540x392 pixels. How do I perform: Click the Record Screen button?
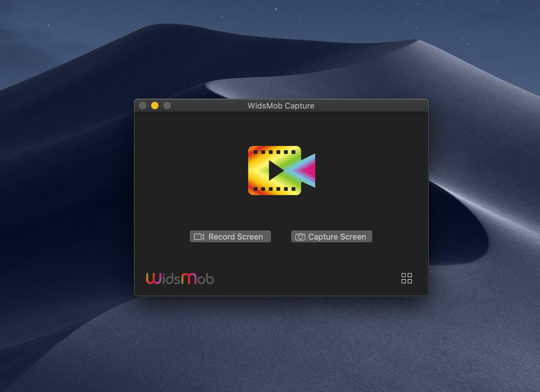[230, 236]
